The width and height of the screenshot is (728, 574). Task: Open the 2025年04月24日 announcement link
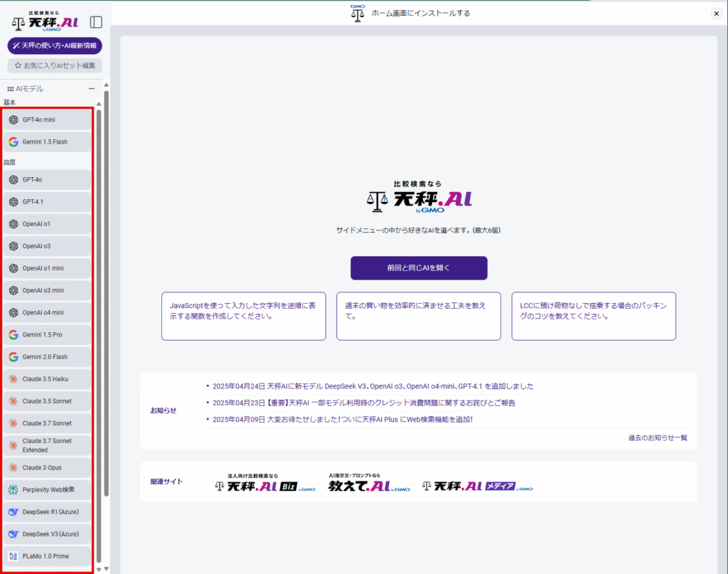[373, 386]
